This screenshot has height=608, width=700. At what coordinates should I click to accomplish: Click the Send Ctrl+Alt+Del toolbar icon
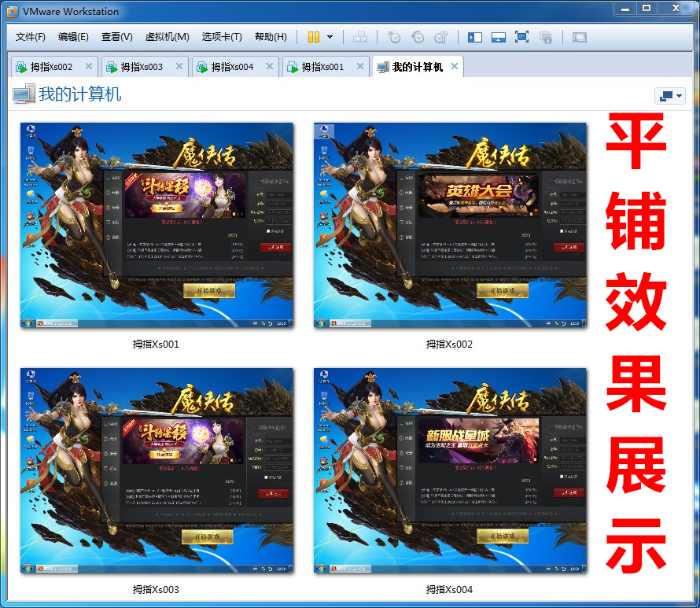pos(359,37)
